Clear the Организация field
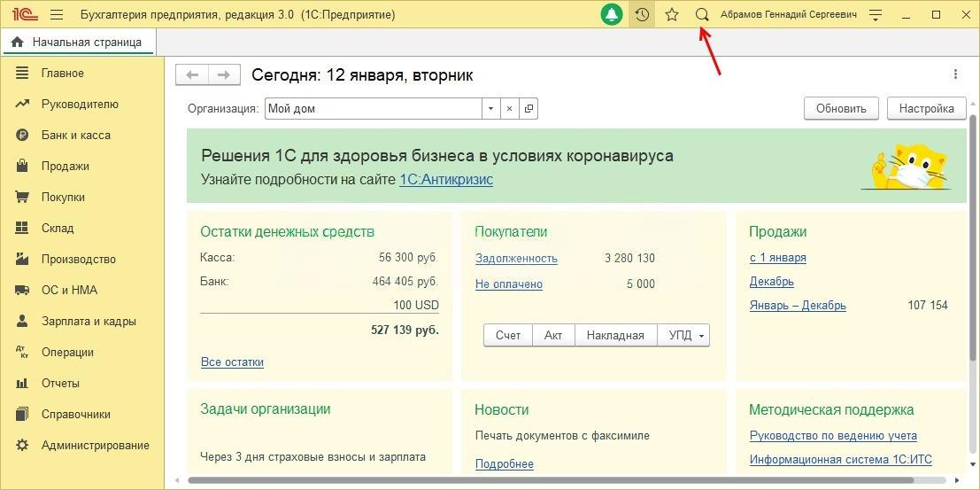Viewport: 980px width, 490px height. click(509, 109)
